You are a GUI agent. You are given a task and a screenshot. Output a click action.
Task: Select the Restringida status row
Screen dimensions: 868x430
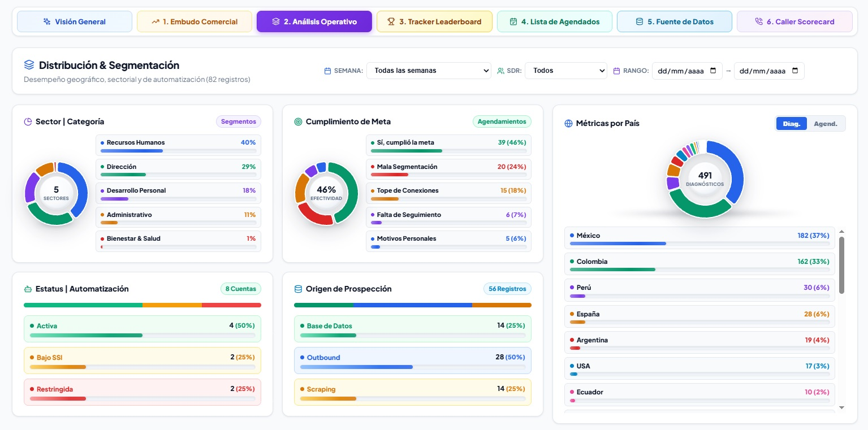click(x=142, y=392)
